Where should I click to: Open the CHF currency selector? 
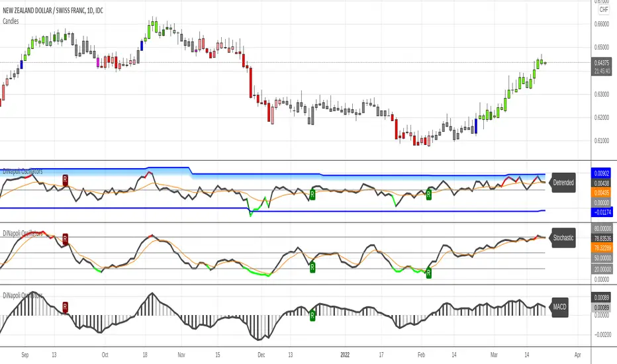[603, 10]
